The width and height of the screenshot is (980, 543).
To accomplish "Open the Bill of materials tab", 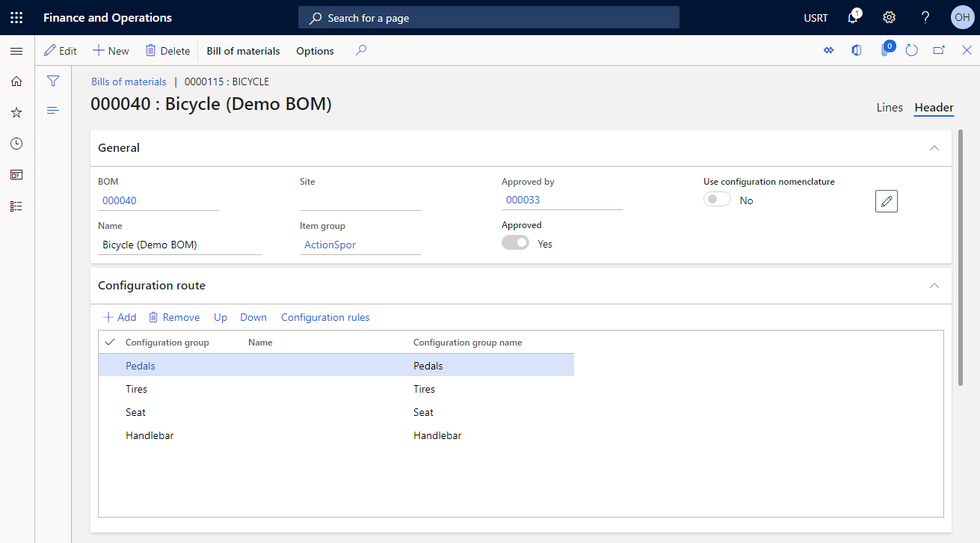I will click(243, 51).
